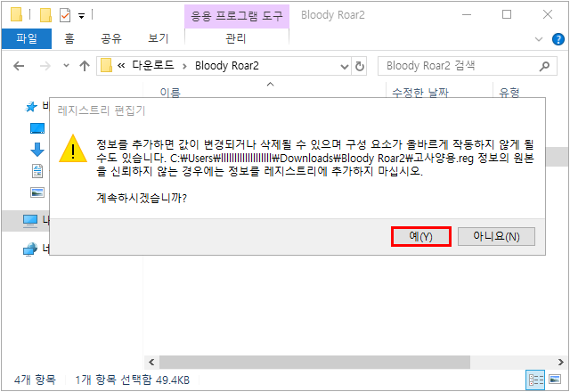Switch to large icons view

click(x=555, y=380)
